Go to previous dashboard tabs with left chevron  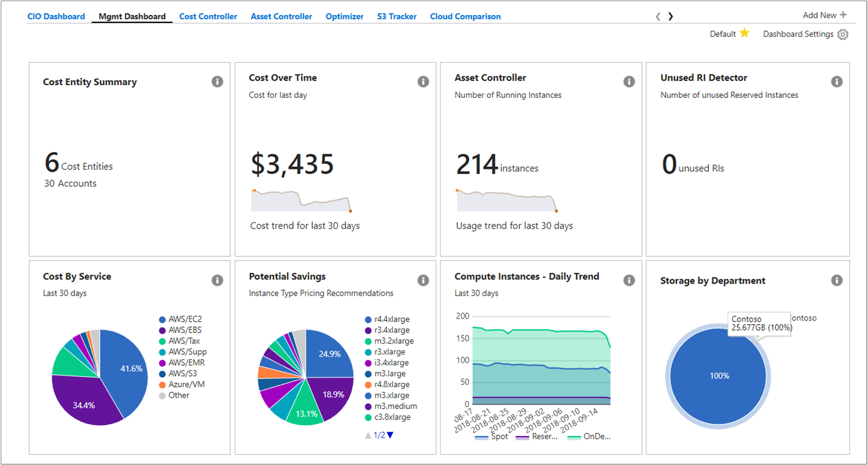658,16
